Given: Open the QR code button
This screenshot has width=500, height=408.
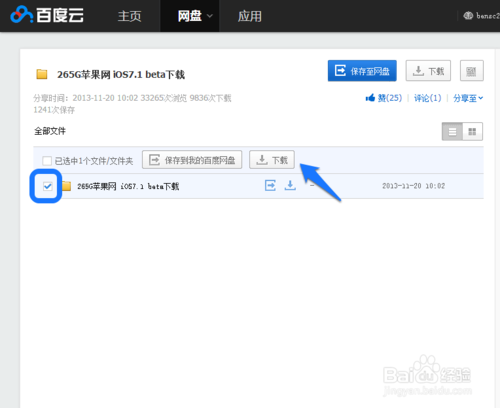Looking at the screenshot, I should click(471, 71).
